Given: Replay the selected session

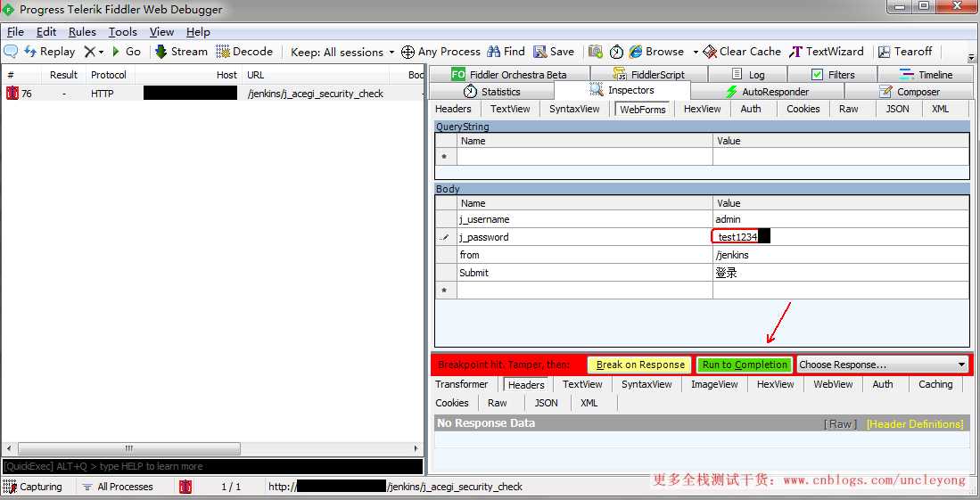Looking at the screenshot, I should [49, 52].
